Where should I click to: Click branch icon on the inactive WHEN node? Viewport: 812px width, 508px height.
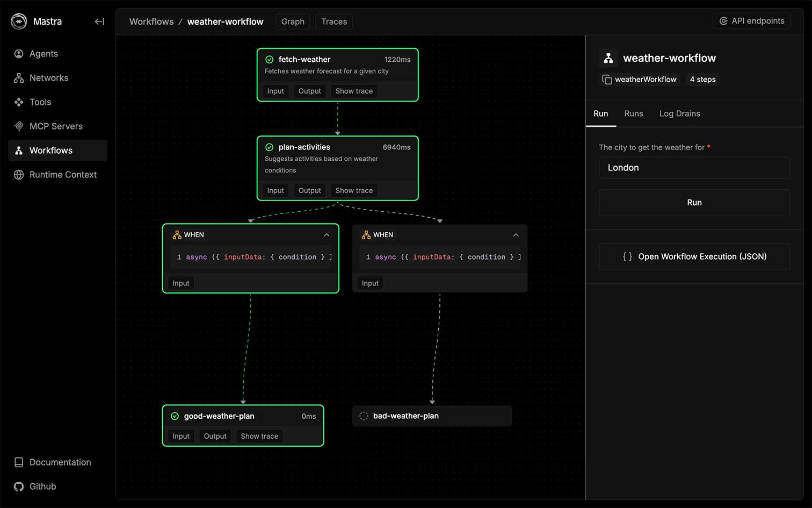tap(366, 235)
